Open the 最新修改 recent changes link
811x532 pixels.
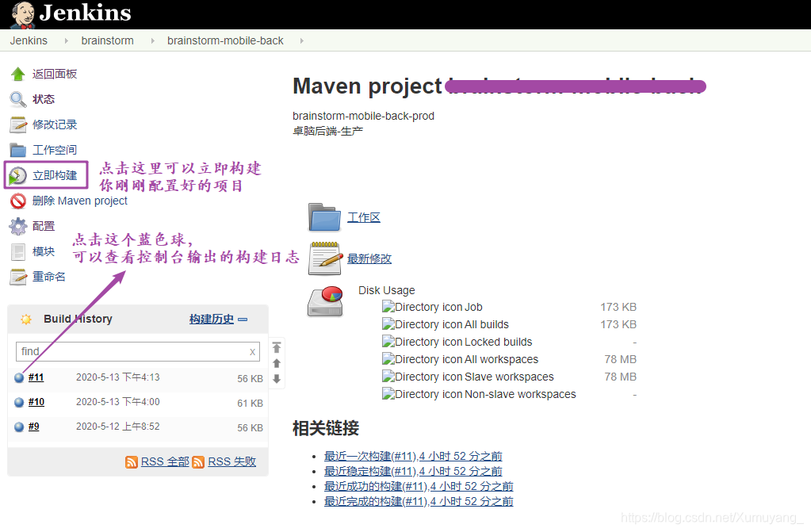369,258
